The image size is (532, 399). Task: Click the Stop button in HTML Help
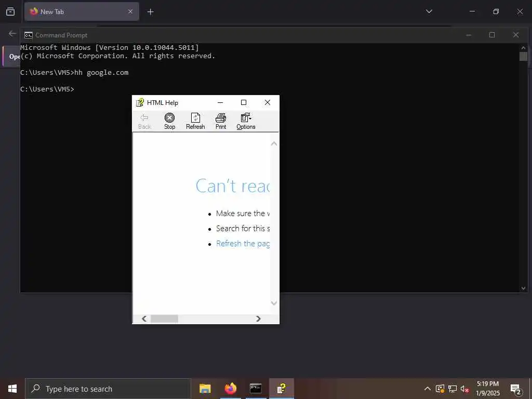pos(170,121)
